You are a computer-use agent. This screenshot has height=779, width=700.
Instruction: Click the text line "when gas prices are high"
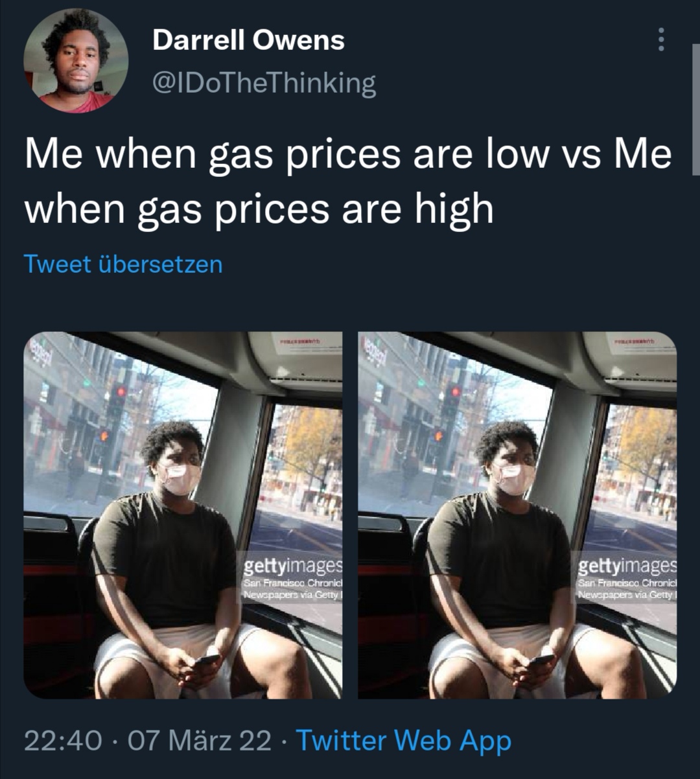tap(259, 209)
